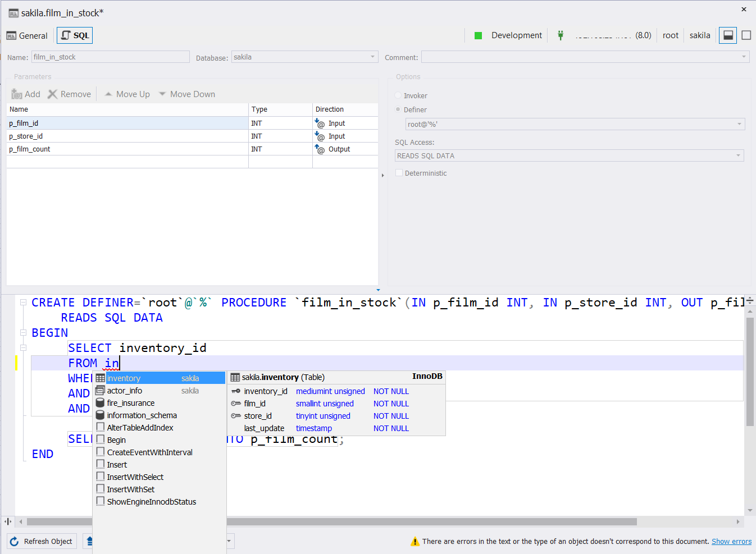Viewport: 756px width, 554px height.
Task: Click the information_schema database icon
Action: point(101,415)
